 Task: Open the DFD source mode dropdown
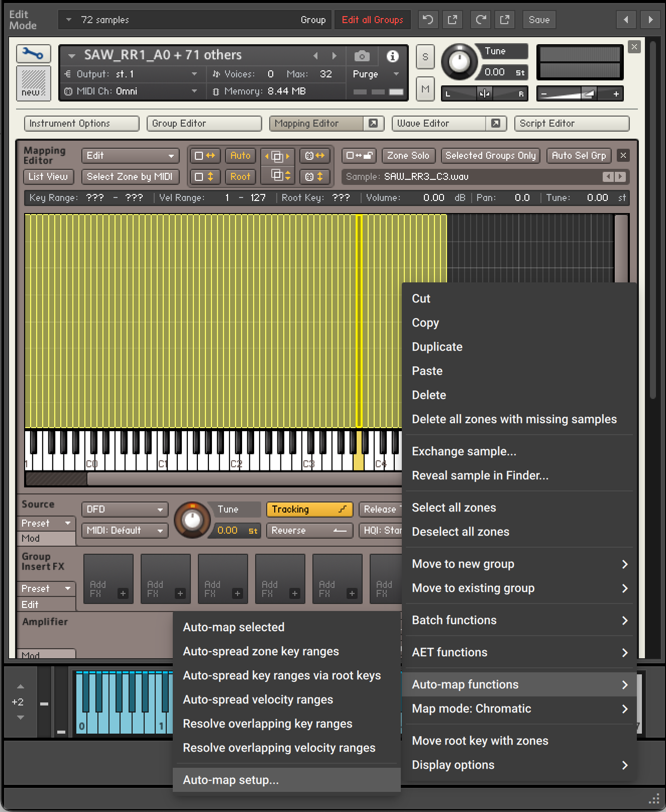(x=125, y=509)
